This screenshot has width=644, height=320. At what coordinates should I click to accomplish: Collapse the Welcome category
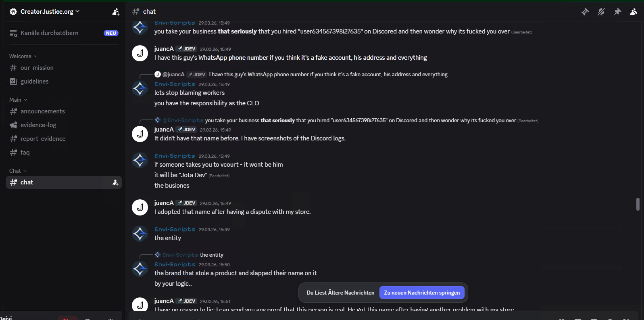click(23, 56)
